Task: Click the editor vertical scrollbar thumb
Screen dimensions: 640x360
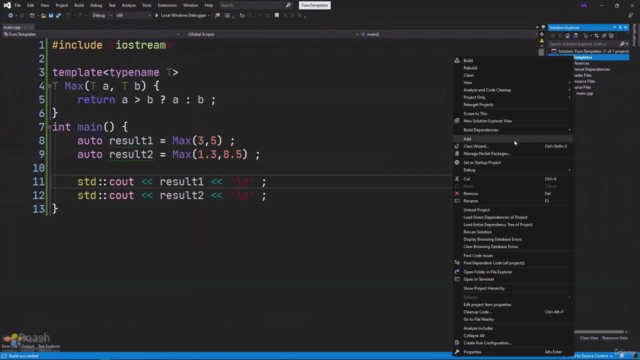Action: (541, 52)
